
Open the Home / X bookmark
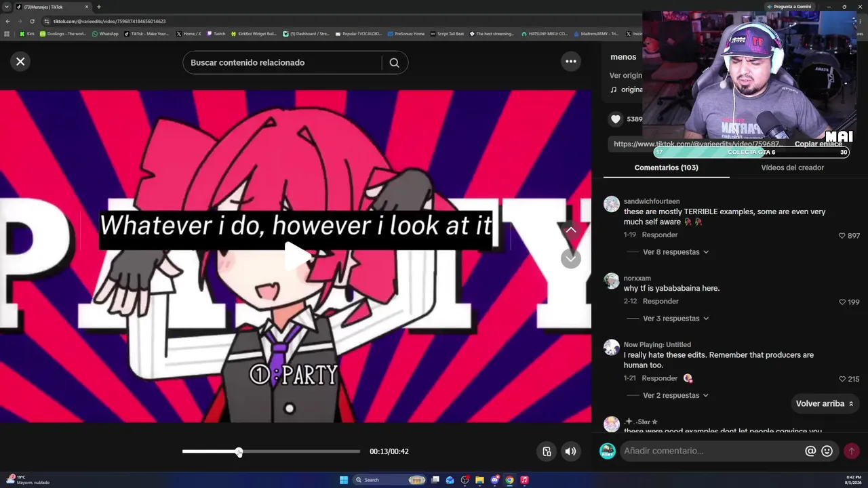pos(189,34)
